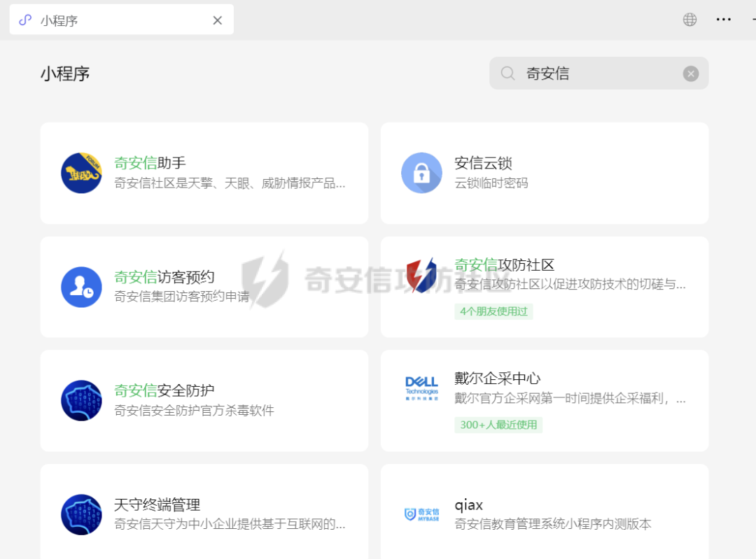Open qiax MYBASE logo icon

pyautogui.click(x=421, y=514)
